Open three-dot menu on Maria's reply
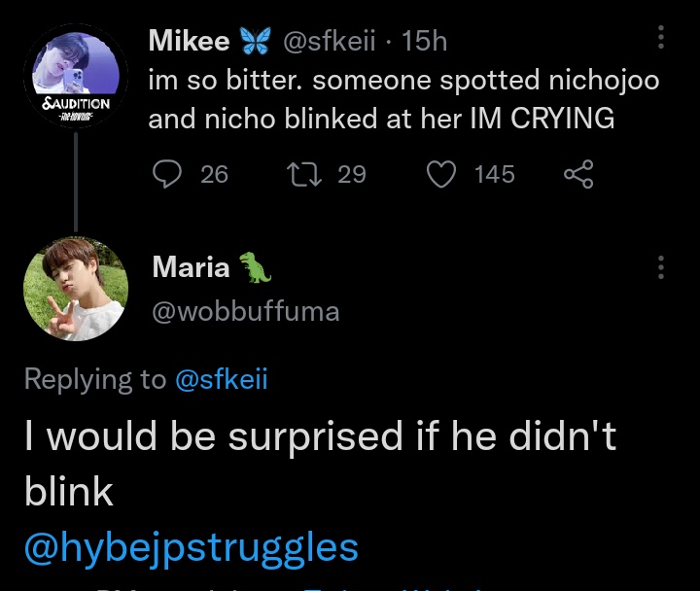The image size is (700, 591). (x=661, y=267)
